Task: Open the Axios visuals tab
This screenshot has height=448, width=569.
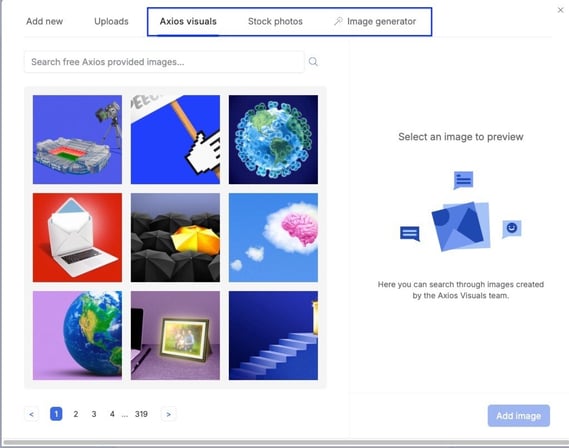Action: (x=188, y=21)
